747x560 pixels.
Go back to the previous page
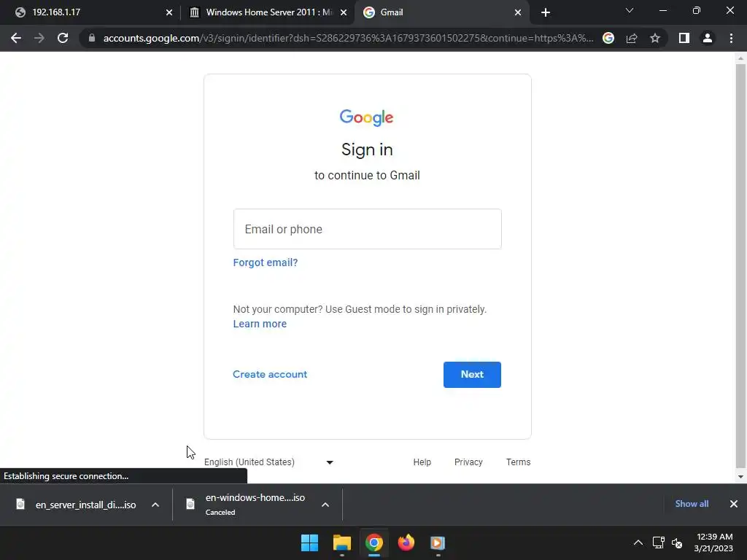coord(16,38)
